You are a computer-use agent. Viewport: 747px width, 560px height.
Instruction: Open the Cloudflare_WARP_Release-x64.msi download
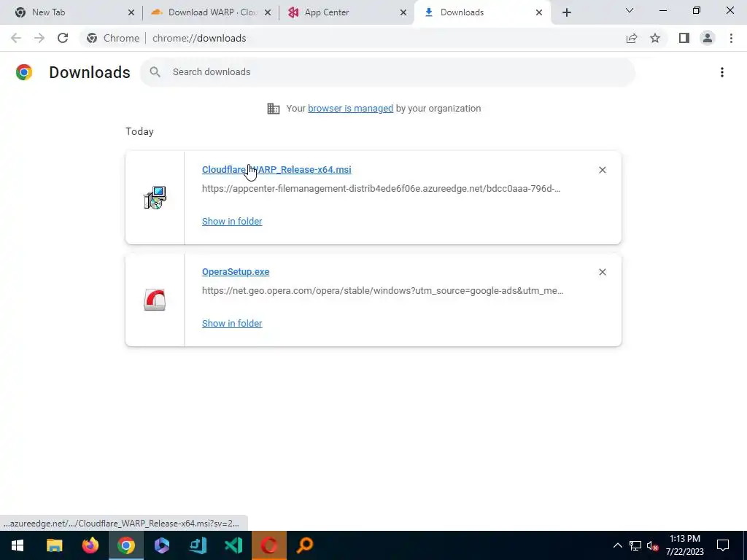pos(276,169)
